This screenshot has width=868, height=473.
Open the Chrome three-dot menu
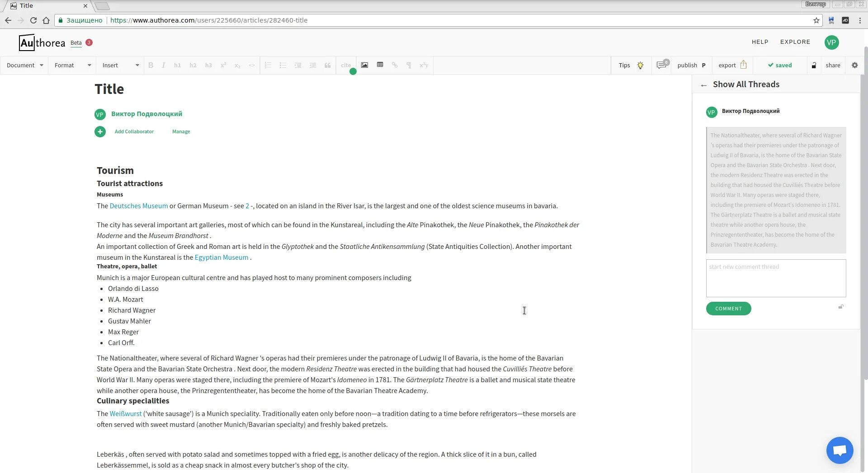(x=859, y=20)
